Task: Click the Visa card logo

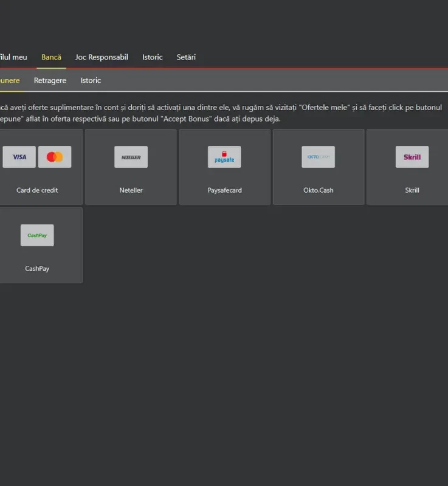Action: pyautogui.click(x=19, y=157)
